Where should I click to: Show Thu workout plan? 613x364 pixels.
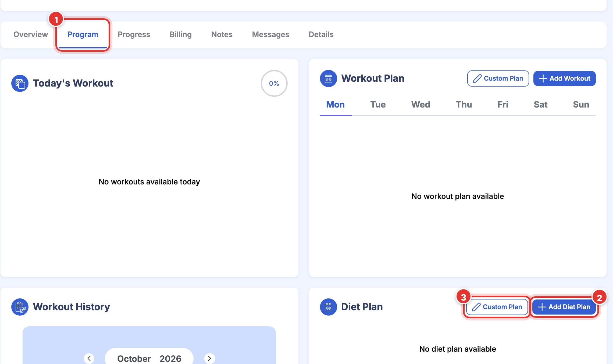[x=464, y=105]
